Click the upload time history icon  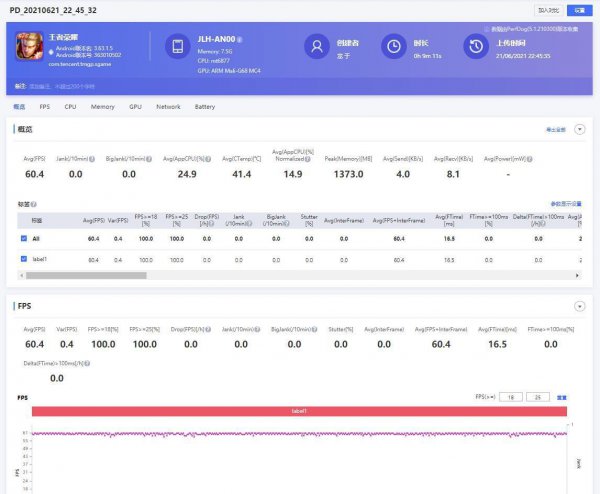(x=474, y=47)
